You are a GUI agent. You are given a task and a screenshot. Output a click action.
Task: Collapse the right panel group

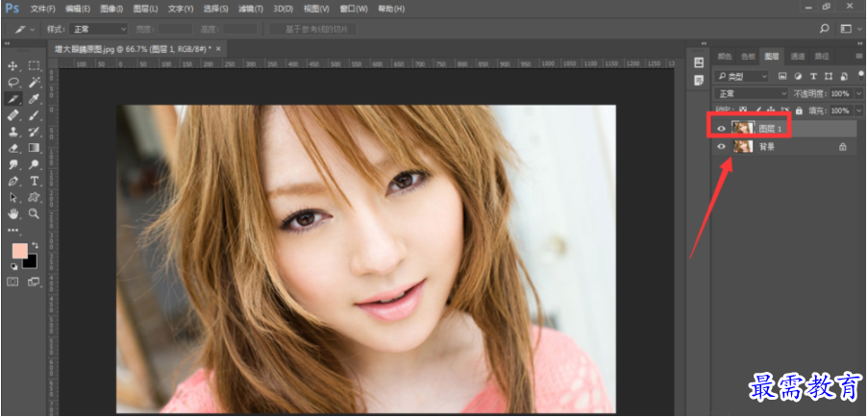[860, 43]
